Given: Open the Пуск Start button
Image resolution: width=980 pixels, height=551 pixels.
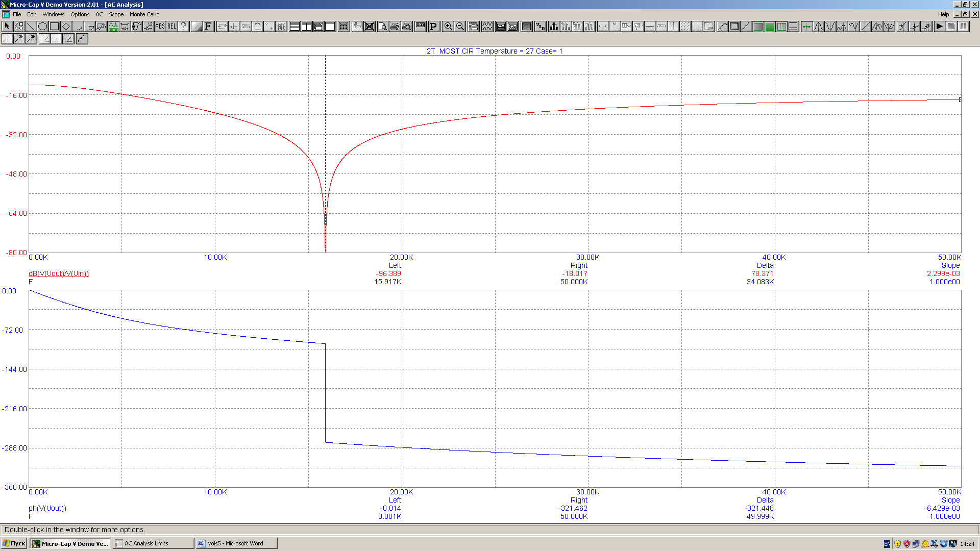Looking at the screenshot, I should click(14, 543).
